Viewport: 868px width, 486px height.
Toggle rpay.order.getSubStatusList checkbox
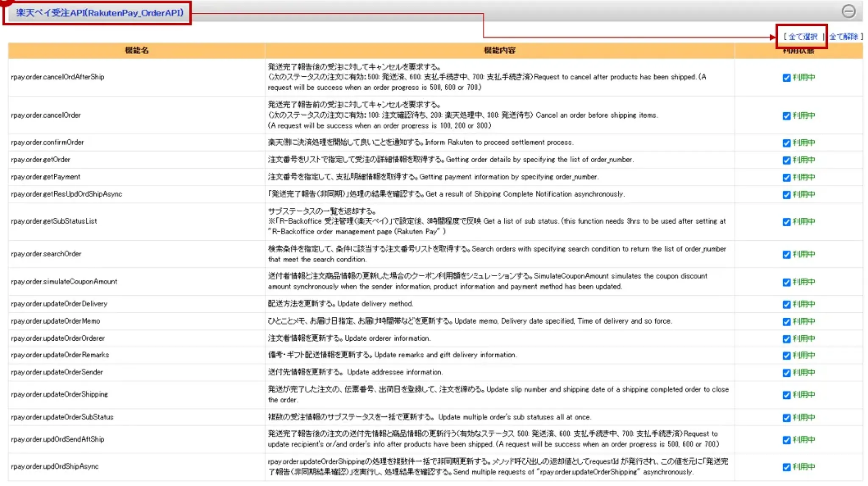coord(786,222)
